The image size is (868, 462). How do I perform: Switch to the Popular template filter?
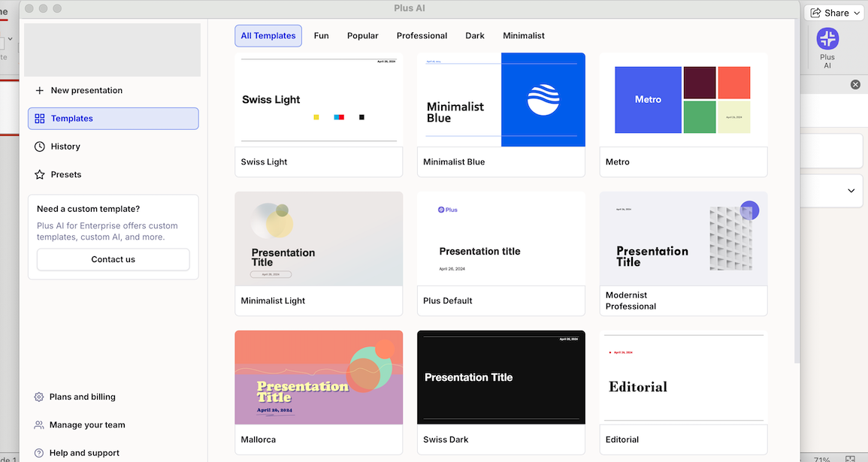click(x=362, y=35)
